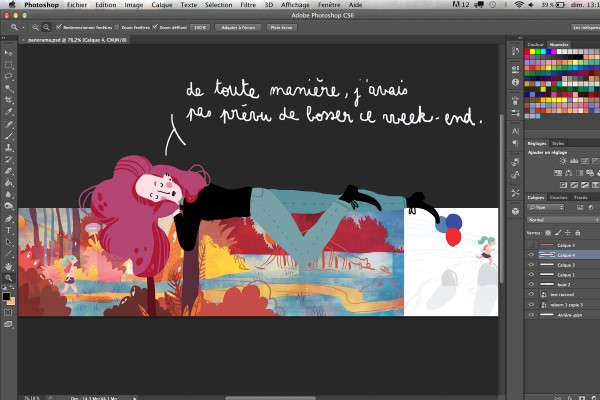Click the Adapter à l'écran button
600x400 pixels.
238,28
